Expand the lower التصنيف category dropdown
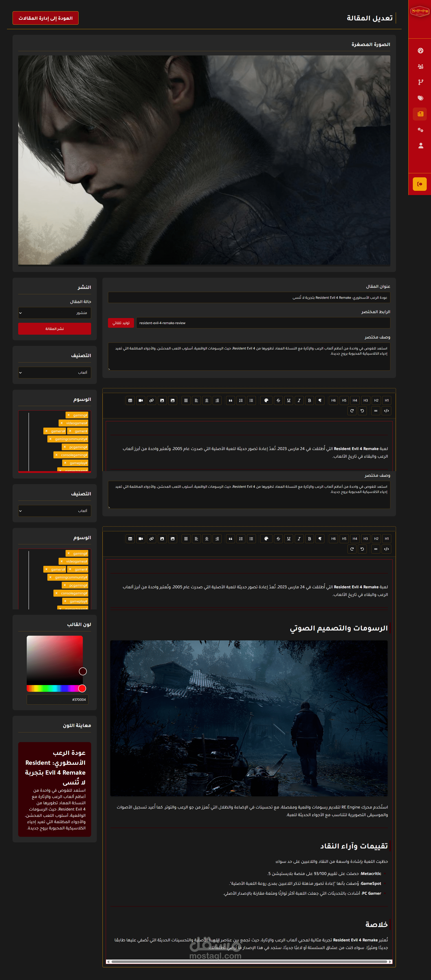Screen dimensions: 431x980 tap(54, 511)
